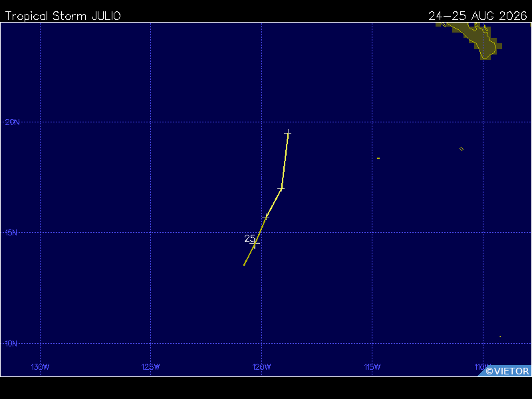Click the "24–25 AUG 2026" date text
The width and height of the screenshot is (532, 399).
[477, 16]
